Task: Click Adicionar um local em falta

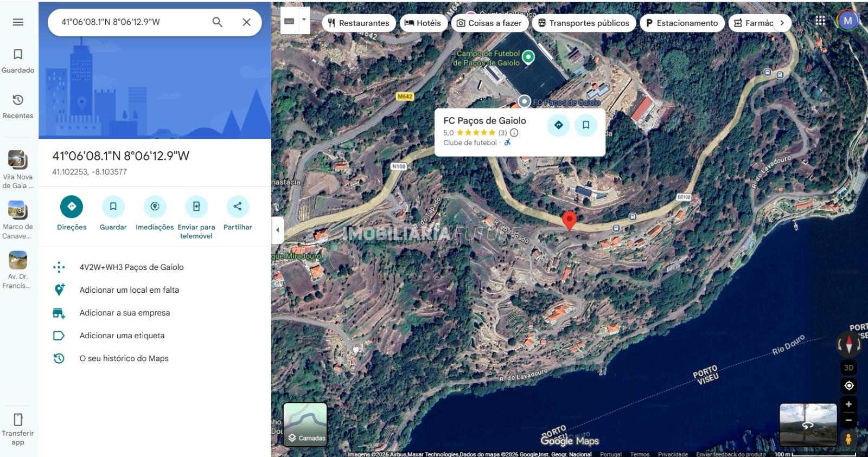Action: click(129, 290)
